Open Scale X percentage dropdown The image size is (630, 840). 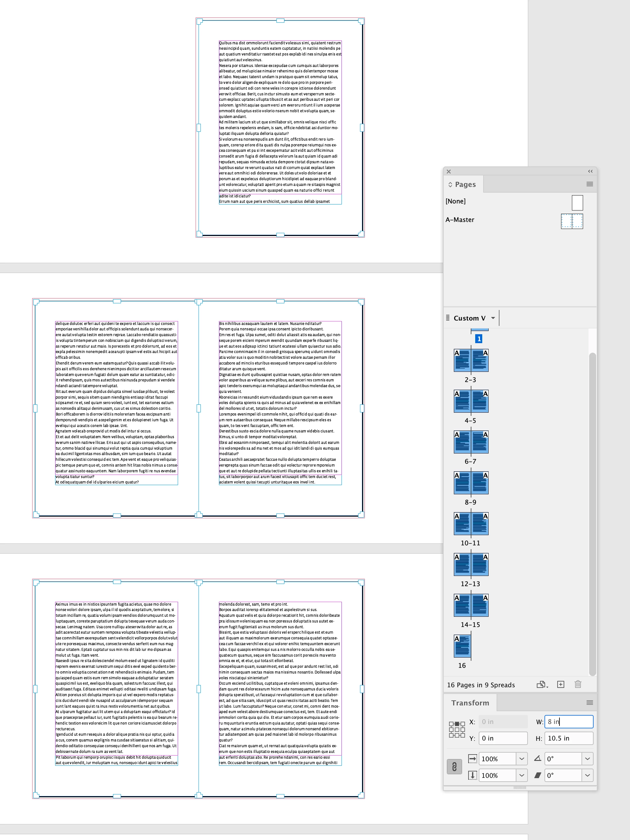coord(521,759)
